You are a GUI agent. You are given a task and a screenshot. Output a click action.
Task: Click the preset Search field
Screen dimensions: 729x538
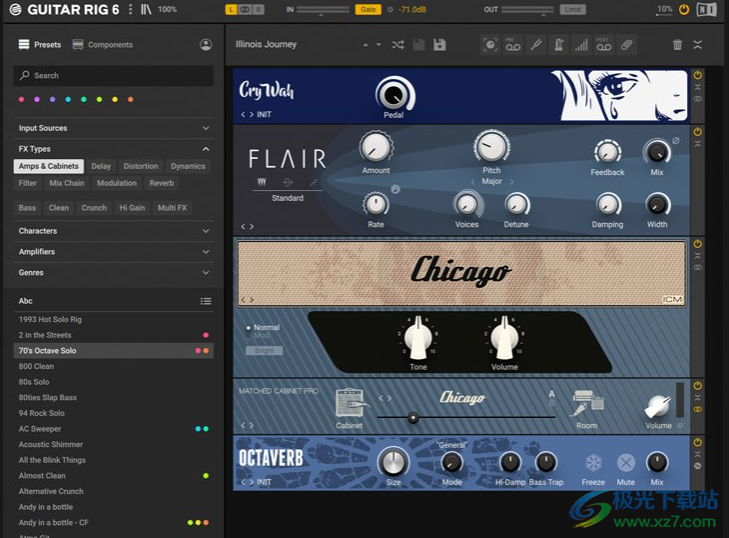(113, 75)
